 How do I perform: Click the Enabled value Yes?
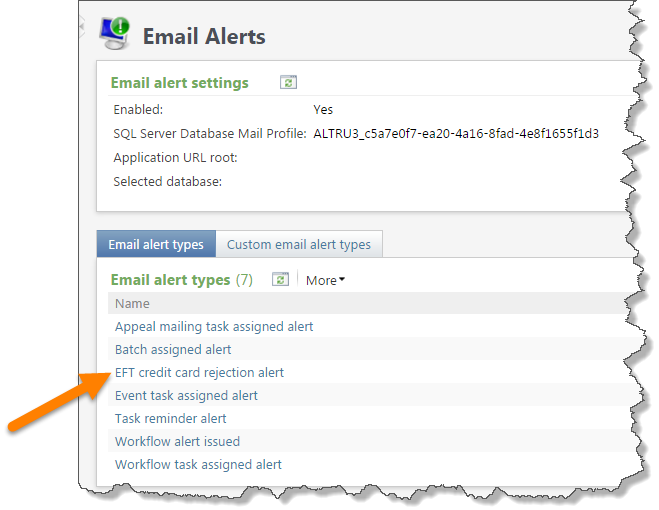pyautogui.click(x=323, y=110)
